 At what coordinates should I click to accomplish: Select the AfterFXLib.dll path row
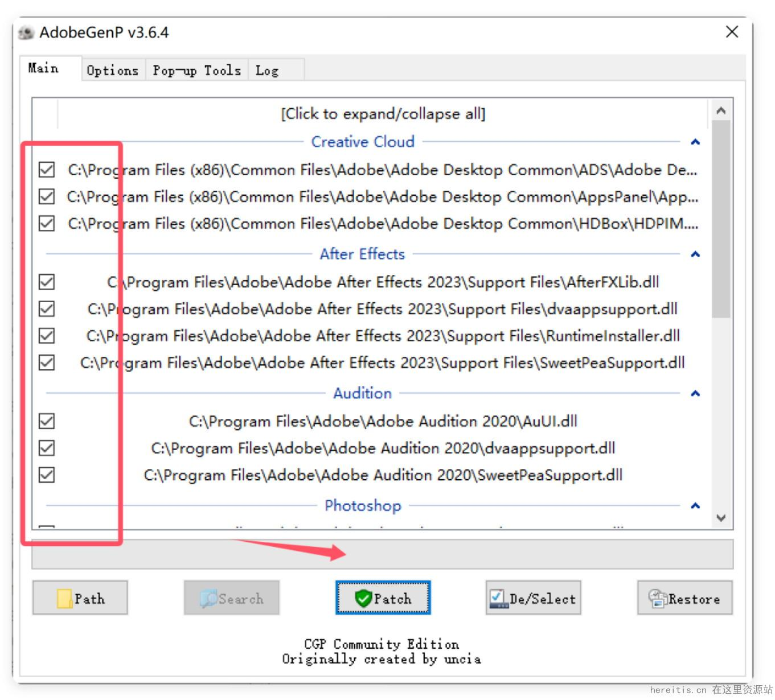point(383,282)
